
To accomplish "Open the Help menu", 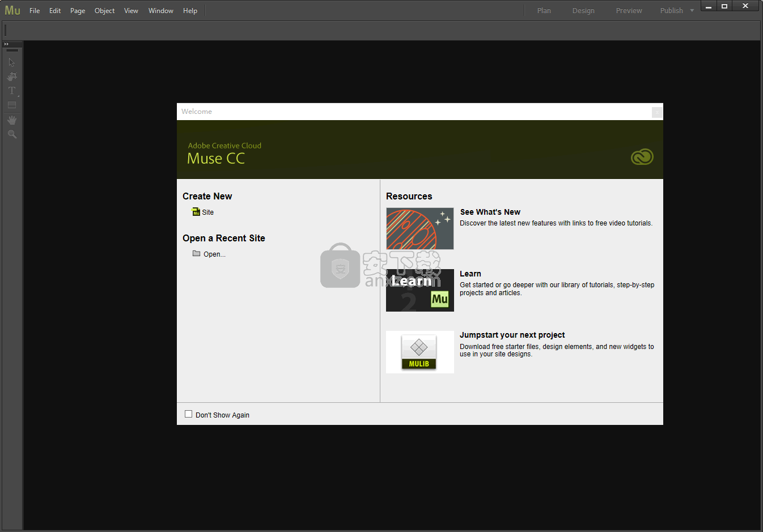I will coord(190,11).
